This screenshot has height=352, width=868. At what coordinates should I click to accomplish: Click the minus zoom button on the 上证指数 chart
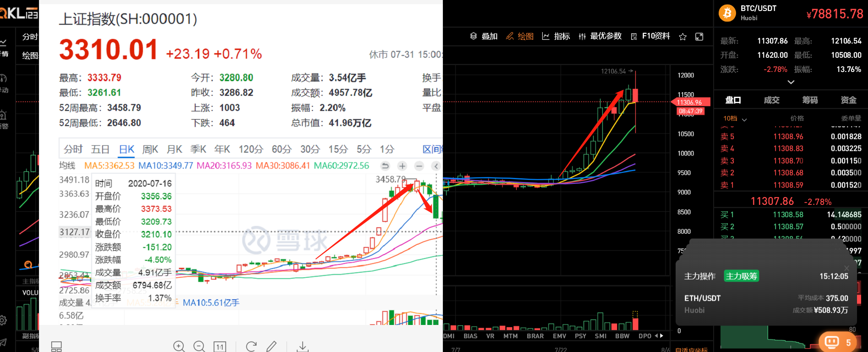pyautogui.click(x=419, y=166)
